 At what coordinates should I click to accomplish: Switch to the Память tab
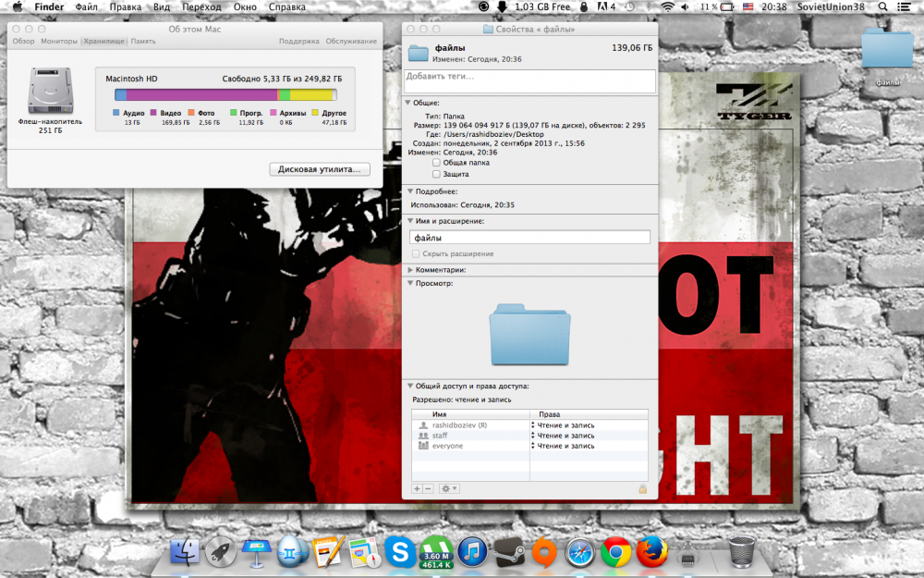(x=143, y=42)
